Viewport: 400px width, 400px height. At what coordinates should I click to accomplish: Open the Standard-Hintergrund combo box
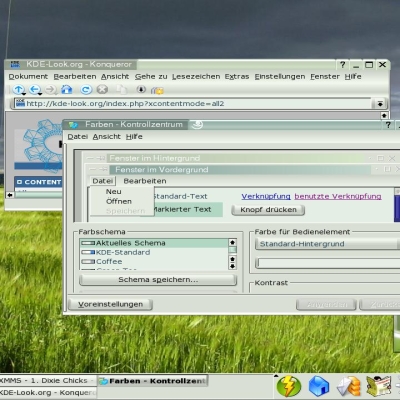[328, 244]
